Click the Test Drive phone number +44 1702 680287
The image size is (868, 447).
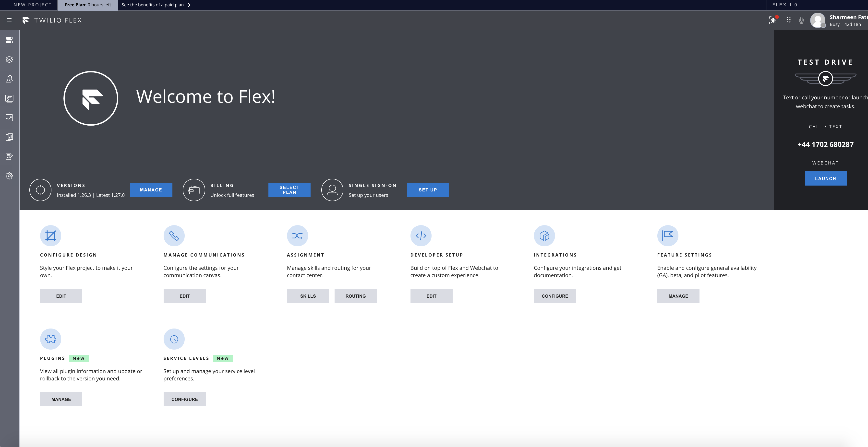click(826, 144)
